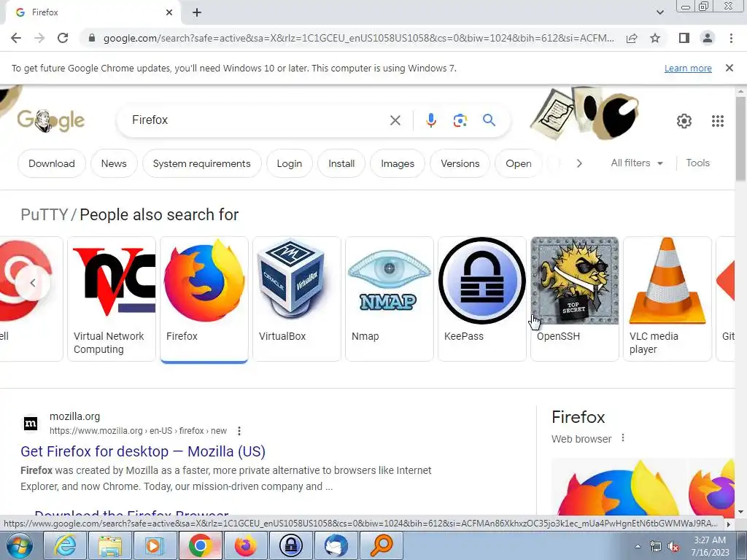Dismiss the Chrome update notice

pos(729,68)
